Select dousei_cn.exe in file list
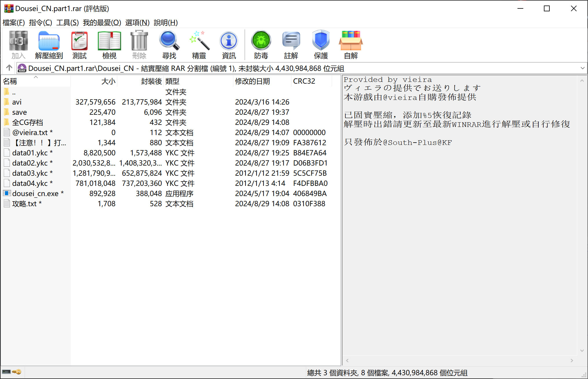This screenshot has height=379, width=588. (35, 194)
